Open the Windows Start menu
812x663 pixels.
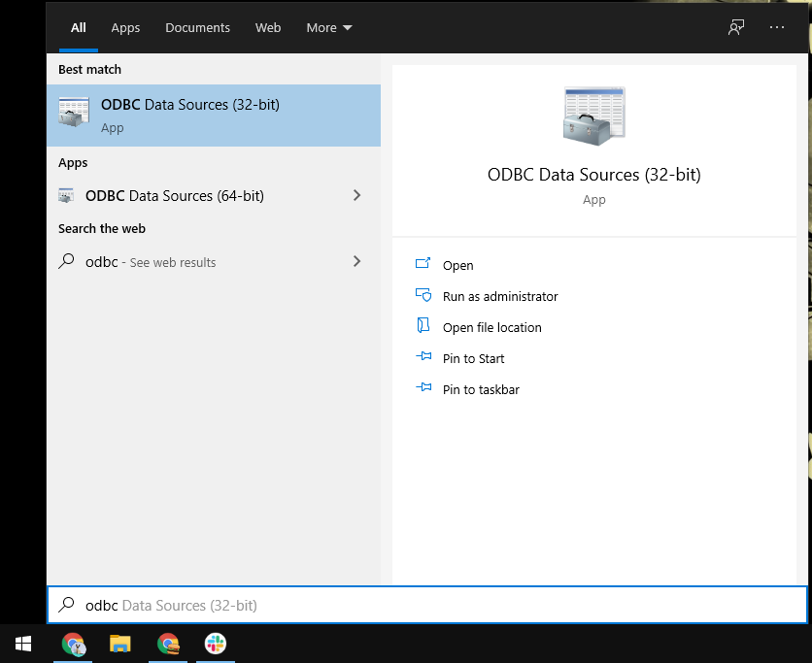click(23, 644)
